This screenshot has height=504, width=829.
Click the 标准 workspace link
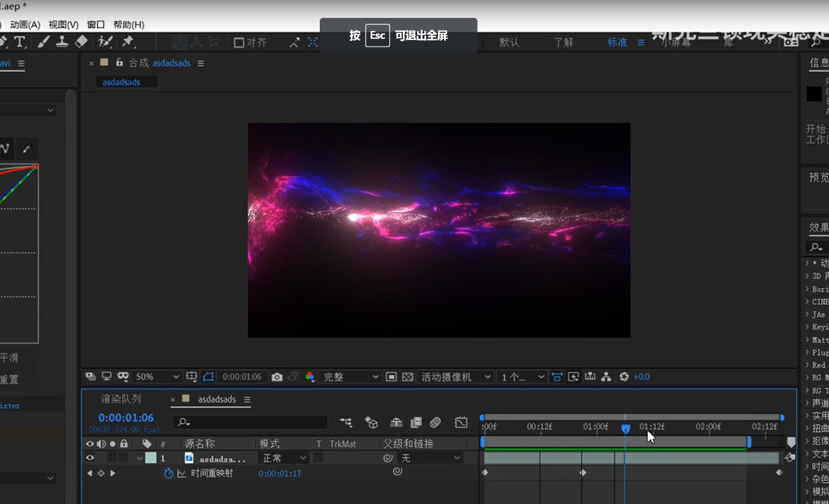click(617, 42)
